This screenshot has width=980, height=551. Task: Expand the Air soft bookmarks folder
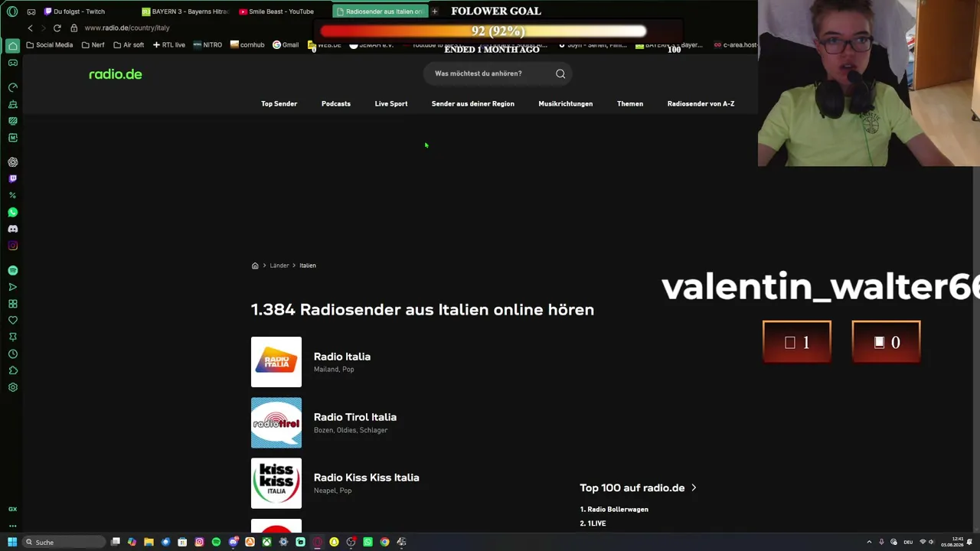pos(128,45)
